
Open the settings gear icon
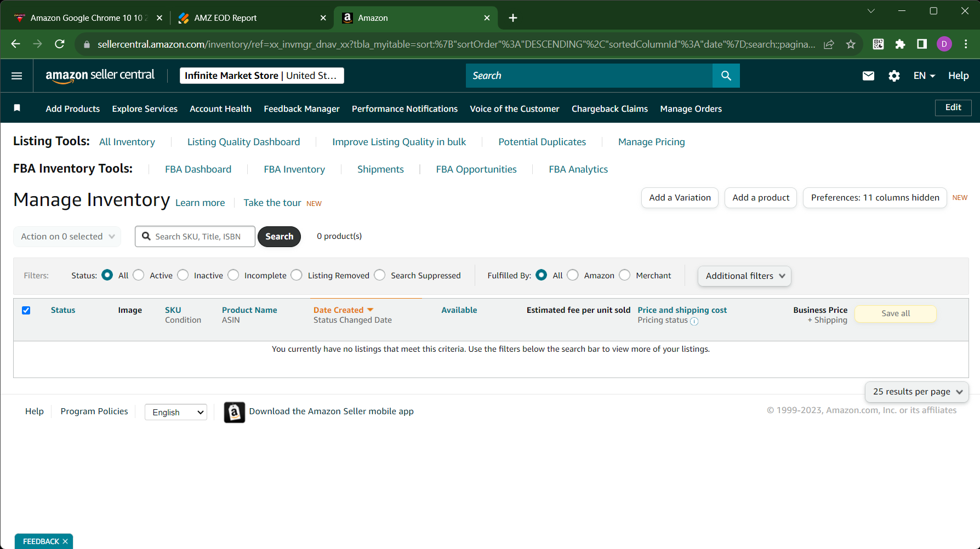pos(894,76)
